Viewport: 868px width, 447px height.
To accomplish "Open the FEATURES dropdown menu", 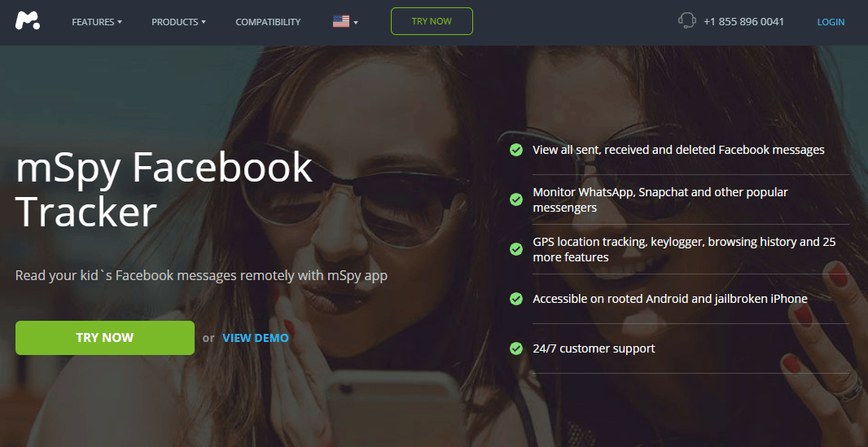I will [x=97, y=22].
